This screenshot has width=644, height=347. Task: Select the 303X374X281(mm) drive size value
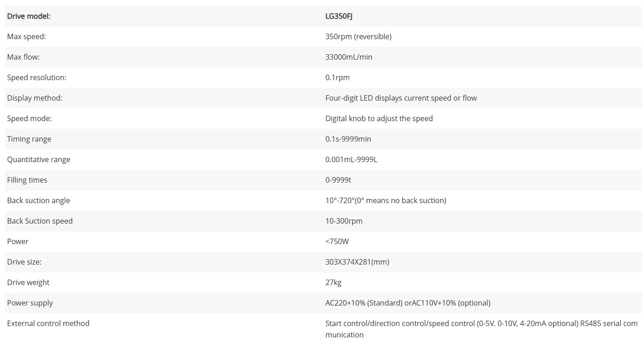[357, 262]
